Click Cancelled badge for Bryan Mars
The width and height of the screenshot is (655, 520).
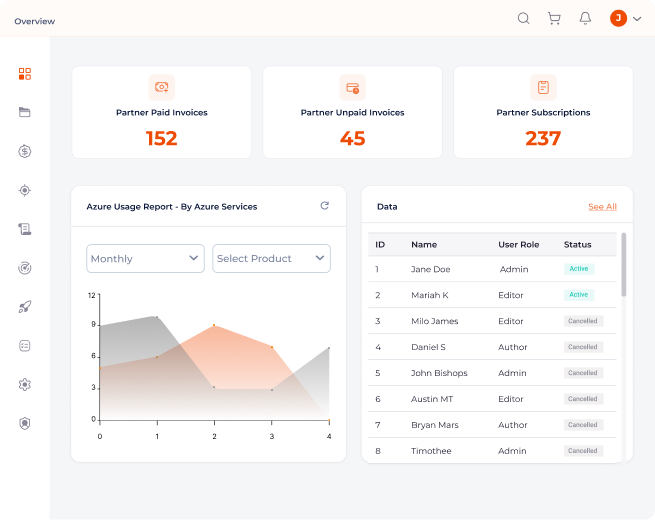point(583,424)
